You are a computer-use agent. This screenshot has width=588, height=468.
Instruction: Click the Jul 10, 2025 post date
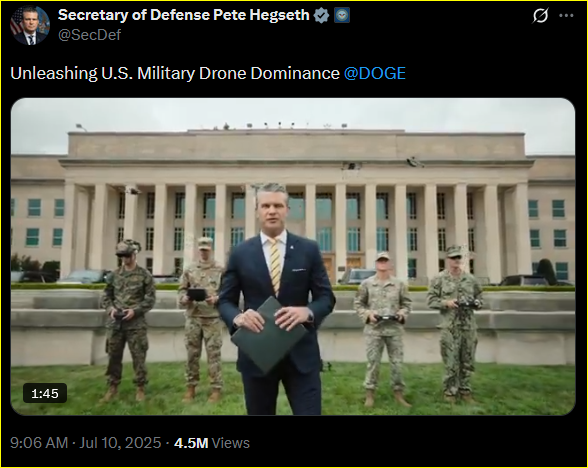pyautogui.click(x=120, y=443)
